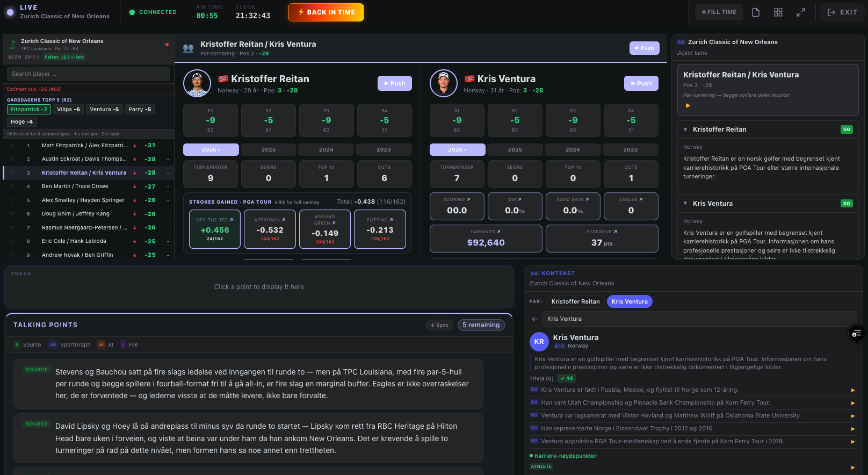Expand Kris Ventura's FedExCup detail
868x475 pixels.
[602, 239]
